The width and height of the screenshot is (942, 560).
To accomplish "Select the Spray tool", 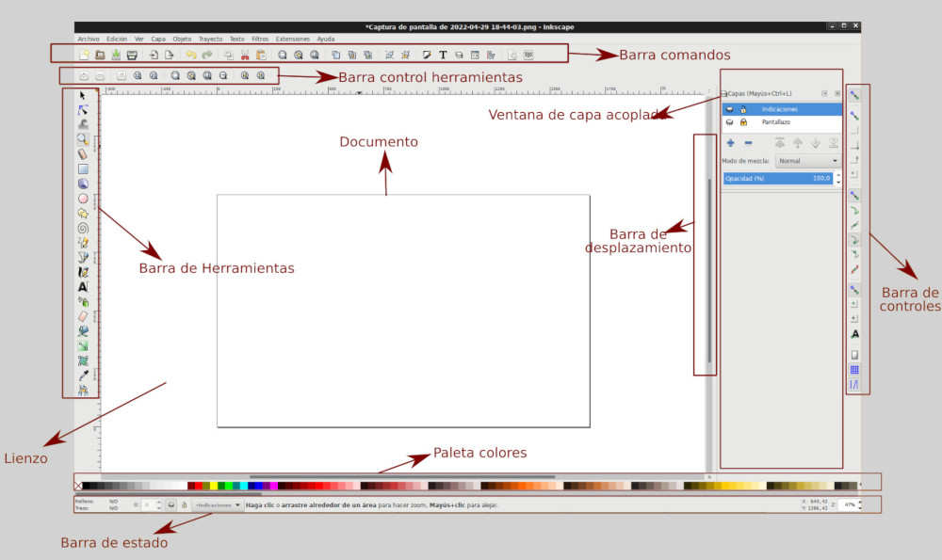I will (83, 302).
